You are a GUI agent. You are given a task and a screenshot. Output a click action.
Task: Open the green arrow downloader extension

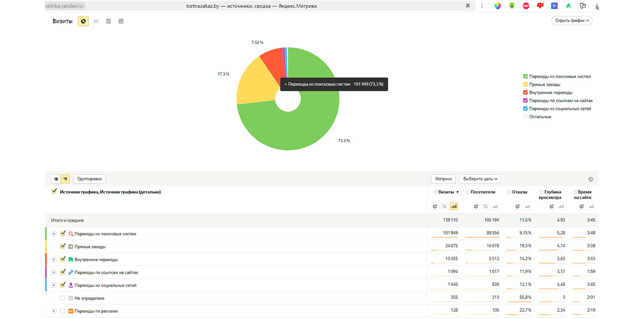pos(512,6)
